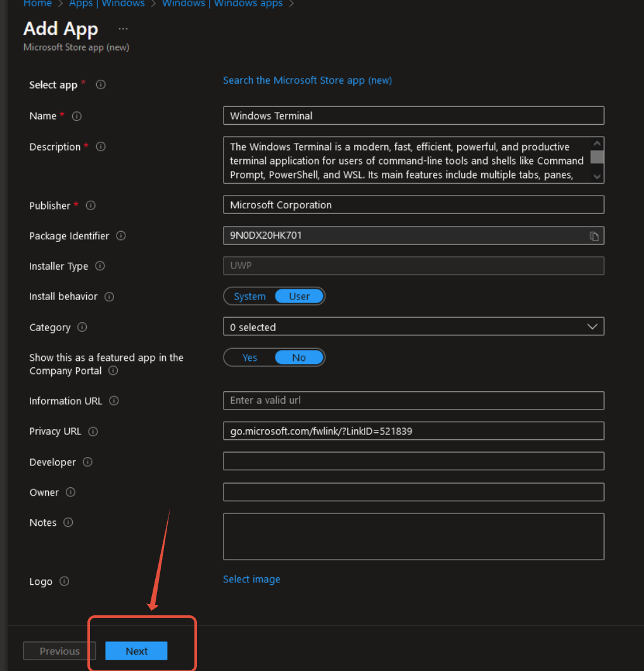
Task: Focus the Information URL input field
Action: 414,401
